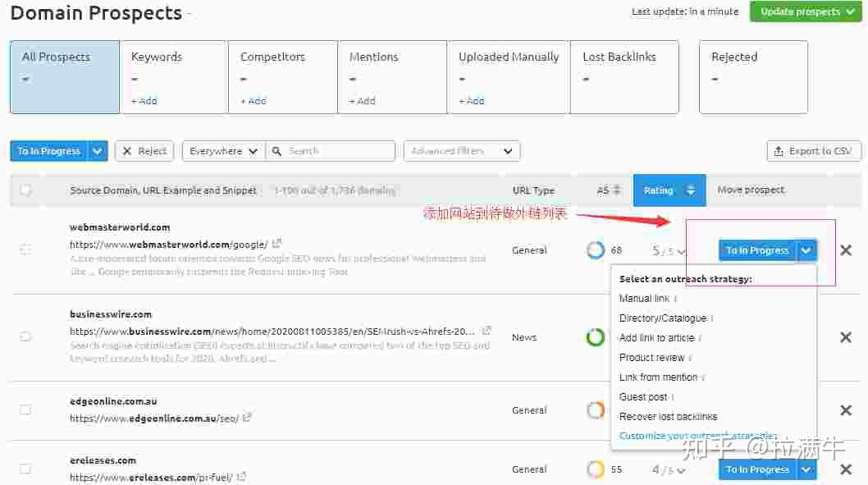Open the Everywhere filter dropdown
The image size is (868, 485).
[223, 151]
